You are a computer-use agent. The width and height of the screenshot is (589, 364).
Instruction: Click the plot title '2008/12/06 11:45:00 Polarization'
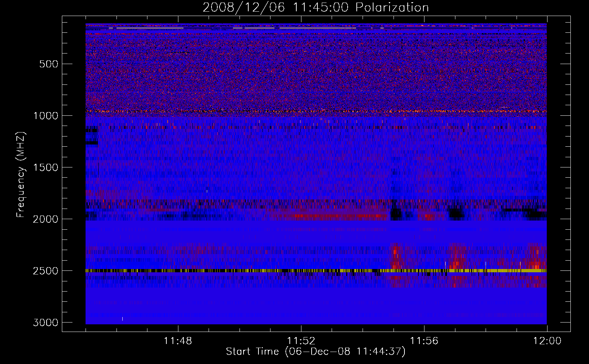click(x=316, y=7)
